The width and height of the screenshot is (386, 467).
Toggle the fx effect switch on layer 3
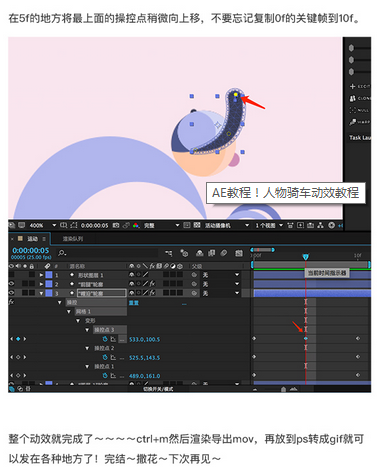pyautogui.click(x=152, y=293)
